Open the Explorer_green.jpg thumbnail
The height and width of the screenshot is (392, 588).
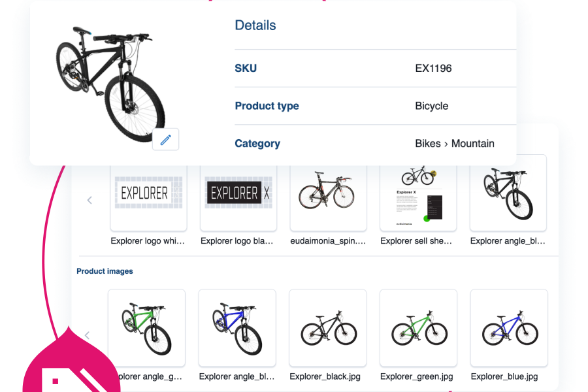[418, 327]
